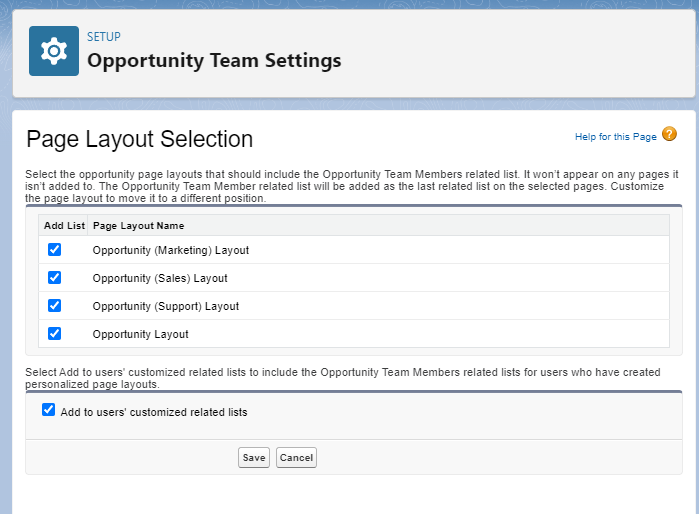Image resolution: width=699 pixels, height=514 pixels.
Task: Toggle the Opportunity (Sales) Layout checkbox
Action: pos(55,278)
